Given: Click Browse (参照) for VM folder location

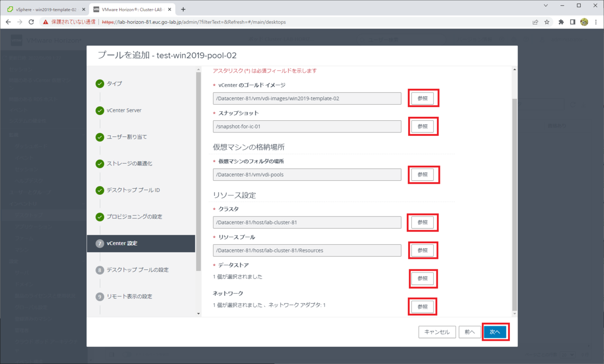Looking at the screenshot, I should click(x=422, y=175).
